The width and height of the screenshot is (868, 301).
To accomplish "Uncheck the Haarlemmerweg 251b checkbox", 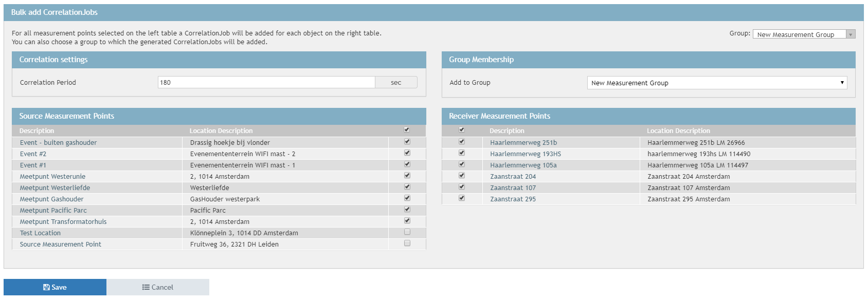I will [x=462, y=142].
